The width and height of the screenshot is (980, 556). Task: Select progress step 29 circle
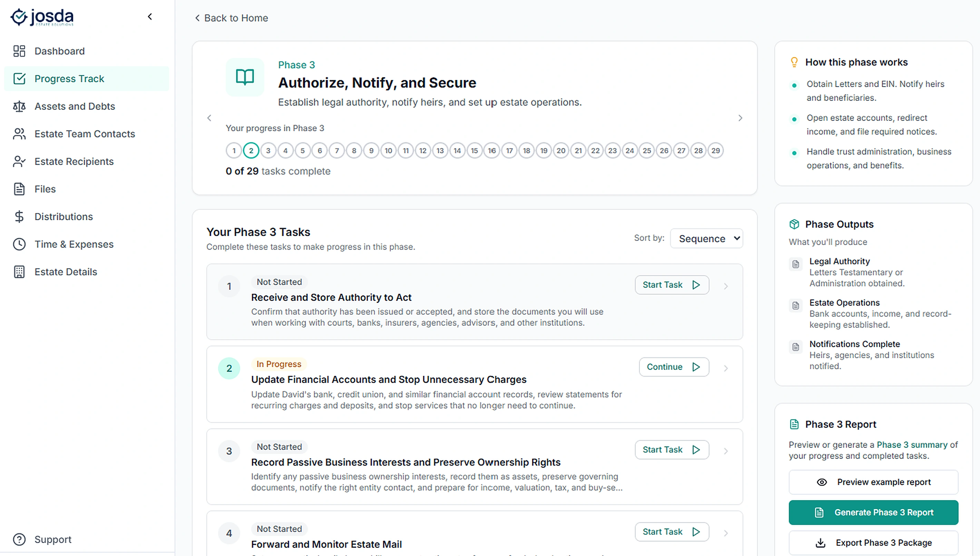pos(715,150)
